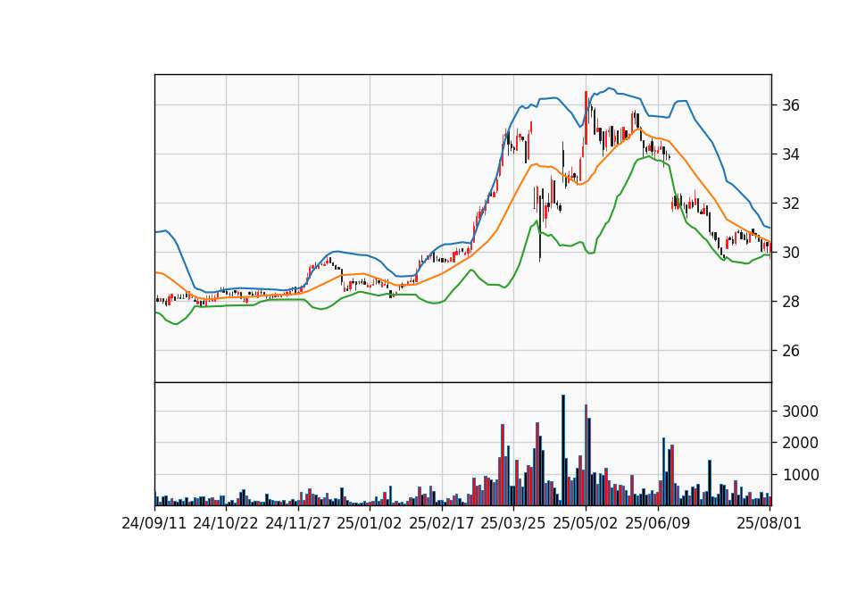Click the volume axis value 1000

(800, 476)
